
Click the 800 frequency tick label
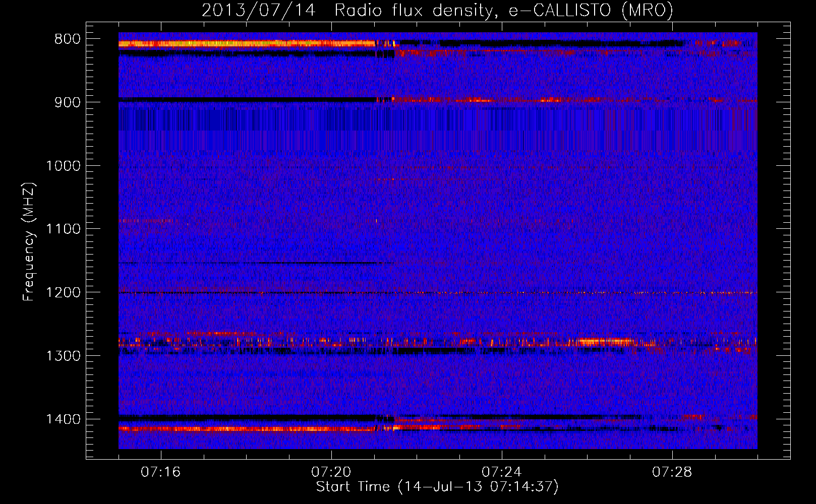coord(68,39)
